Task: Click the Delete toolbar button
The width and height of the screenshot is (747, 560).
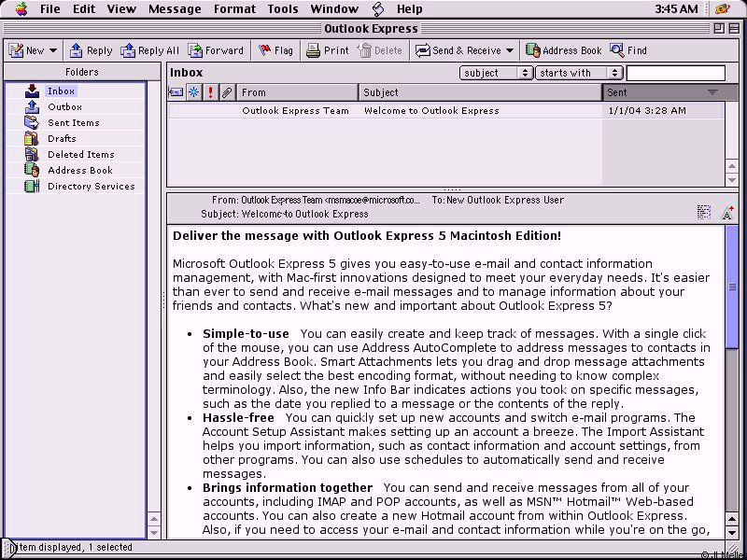Action: tap(380, 50)
